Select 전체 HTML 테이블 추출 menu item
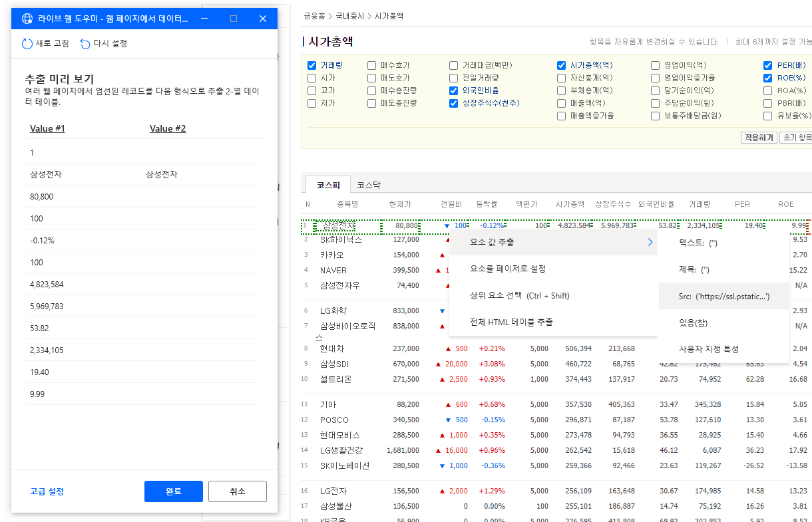 (553, 322)
